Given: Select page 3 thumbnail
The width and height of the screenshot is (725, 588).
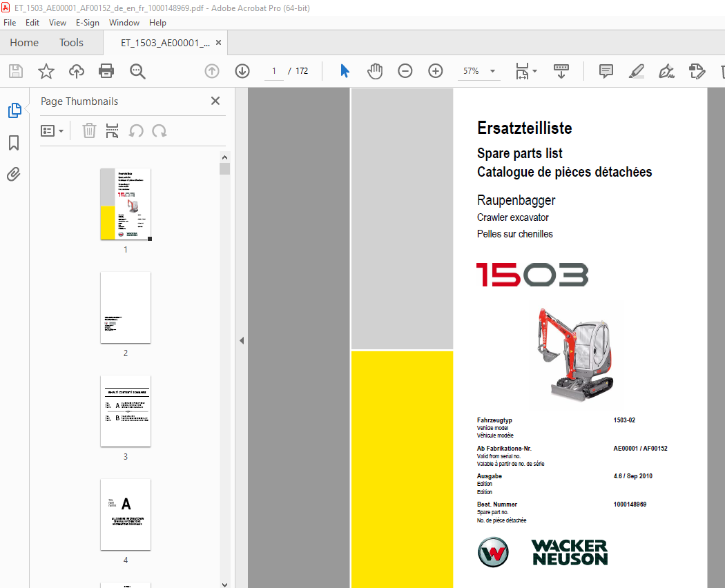Looking at the screenshot, I should tap(126, 411).
